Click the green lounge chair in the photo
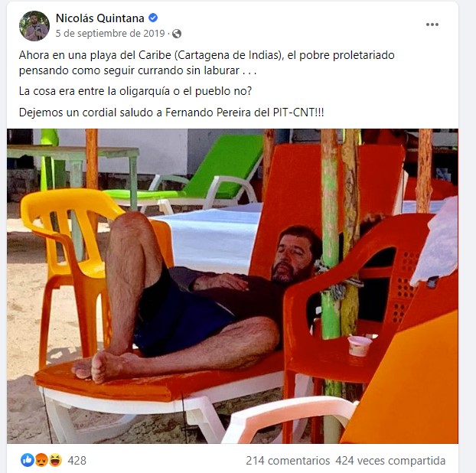 pyautogui.click(x=196, y=177)
